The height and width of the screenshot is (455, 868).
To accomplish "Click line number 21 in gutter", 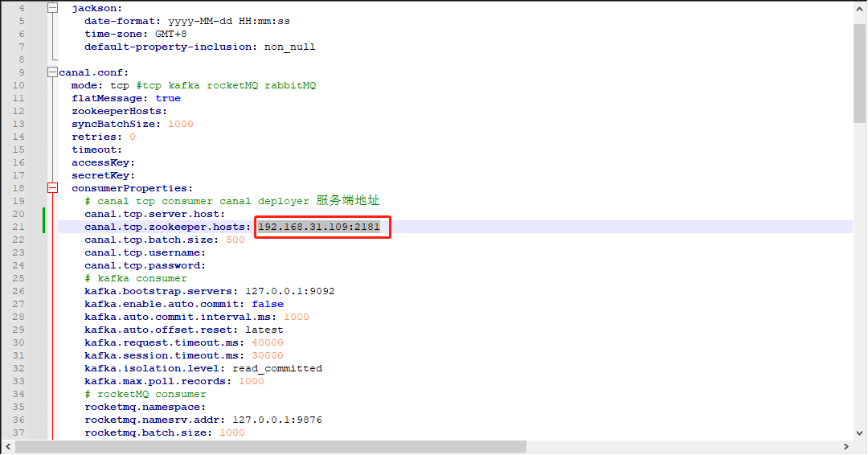I will pyautogui.click(x=18, y=227).
